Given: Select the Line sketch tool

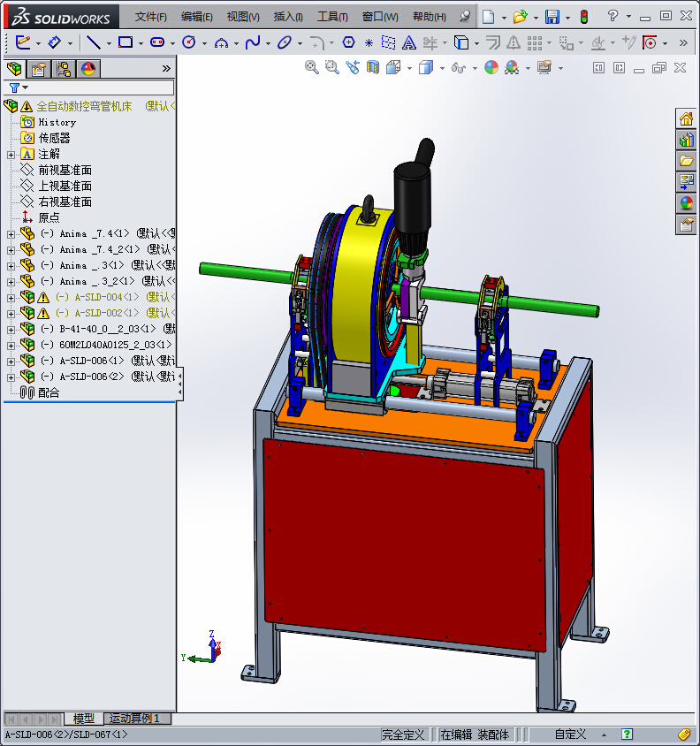Looking at the screenshot, I should [x=94, y=42].
